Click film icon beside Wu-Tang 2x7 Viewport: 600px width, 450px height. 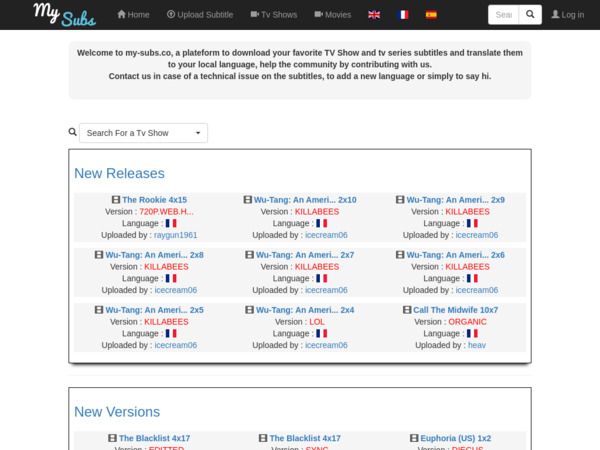click(249, 255)
